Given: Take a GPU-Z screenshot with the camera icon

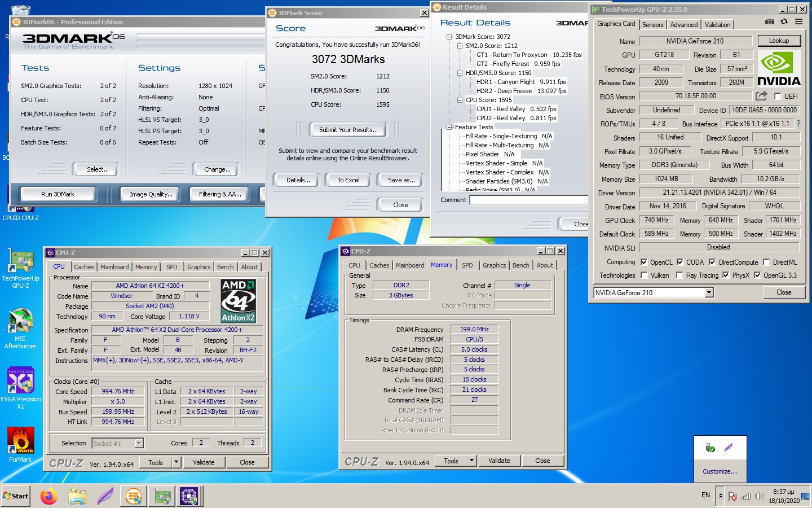Looking at the screenshot, I should pos(769,22).
